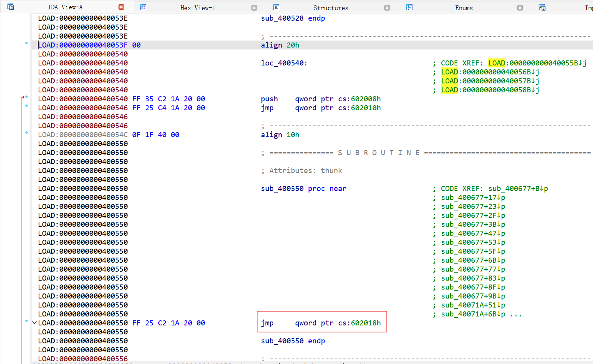This screenshot has height=364, width=593.
Task: Click hex bytes '0F 1F 40 00'
Action: (156, 135)
